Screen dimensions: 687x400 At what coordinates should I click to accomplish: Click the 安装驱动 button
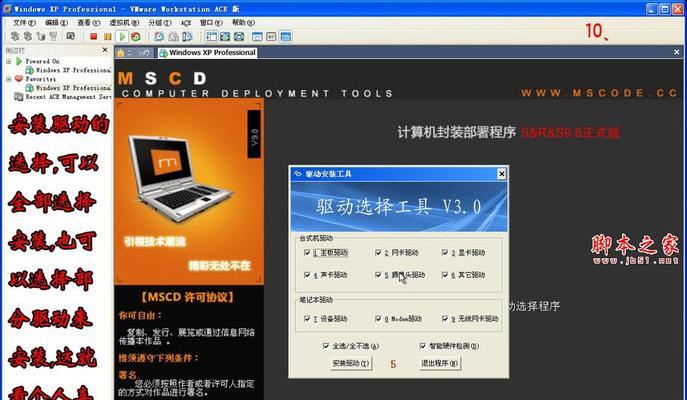coord(351,363)
